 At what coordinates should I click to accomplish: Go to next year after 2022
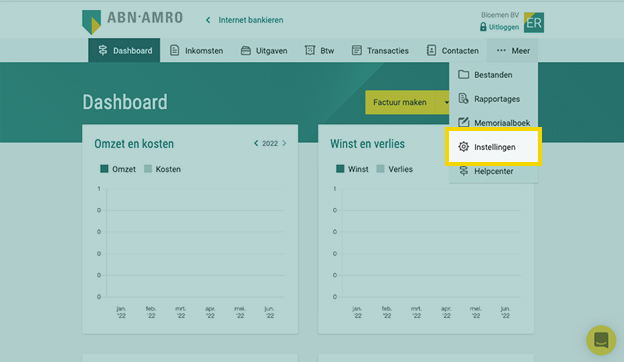[284, 143]
